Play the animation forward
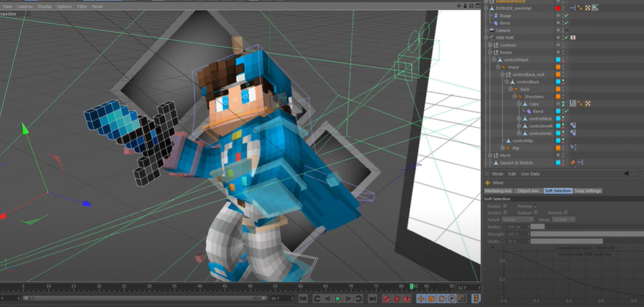 (x=338, y=299)
